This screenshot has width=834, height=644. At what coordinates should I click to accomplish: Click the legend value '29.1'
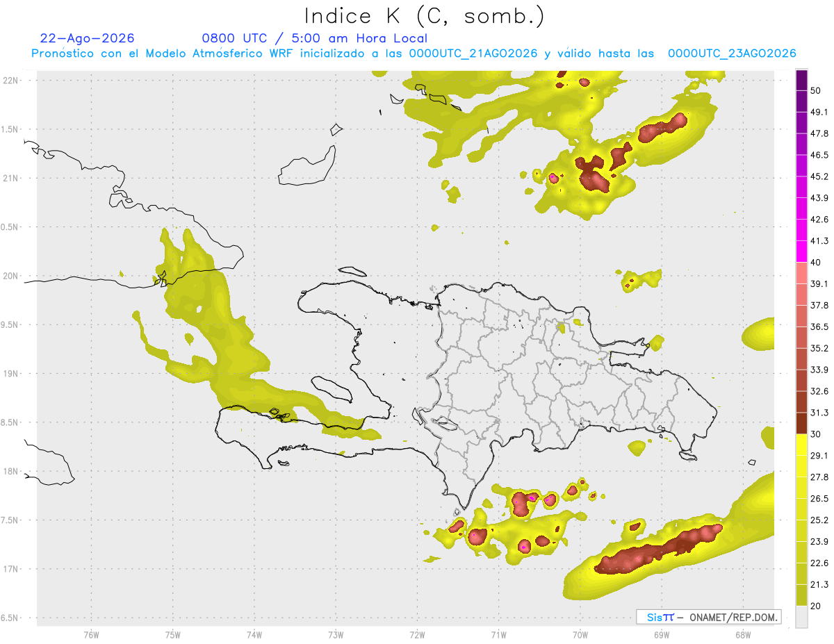pyautogui.click(x=820, y=455)
